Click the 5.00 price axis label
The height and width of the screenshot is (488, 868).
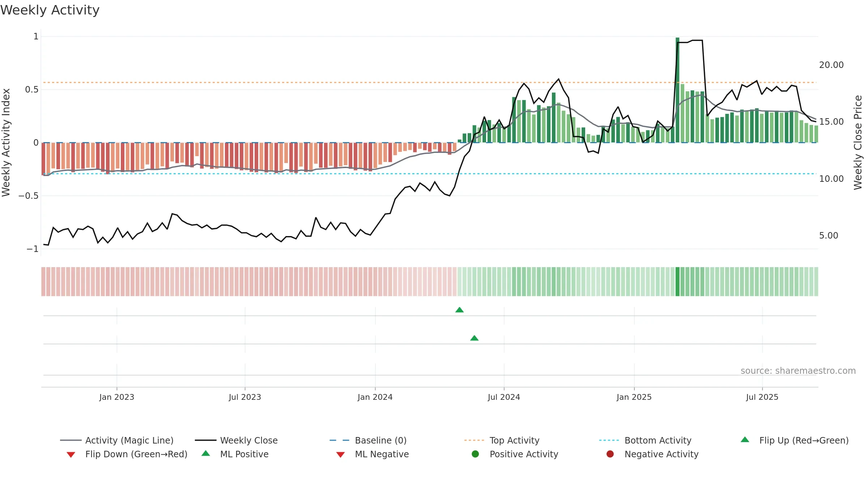click(829, 236)
